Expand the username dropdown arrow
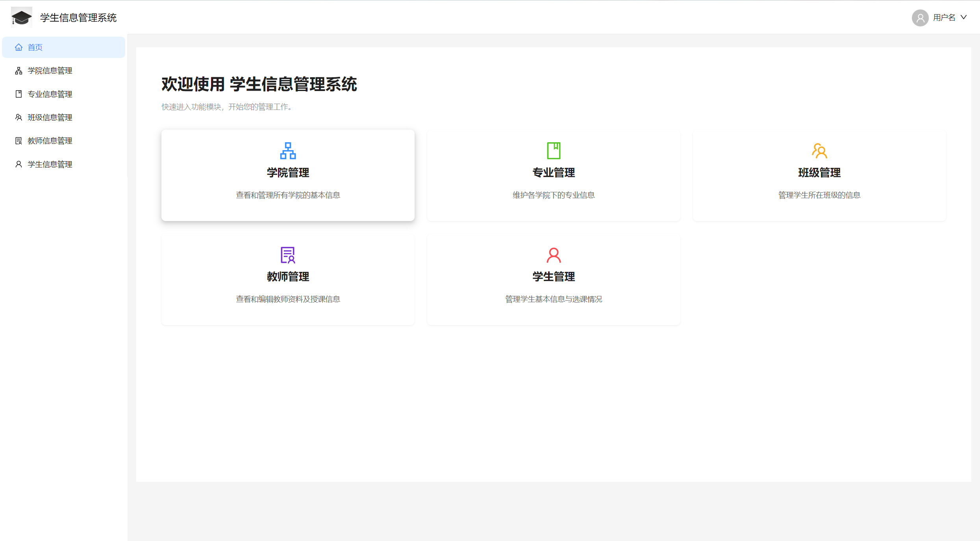Viewport: 980px width, 541px height. (x=963, y=17)
